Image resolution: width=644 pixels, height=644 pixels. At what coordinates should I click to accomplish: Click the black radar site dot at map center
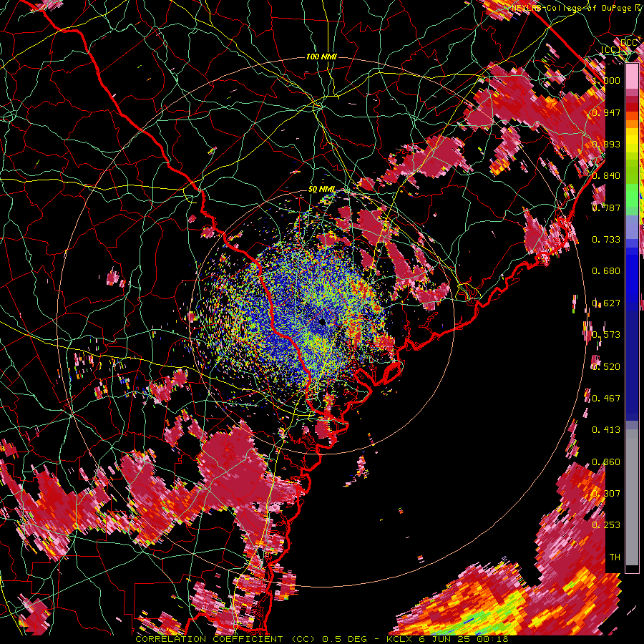coord(323,321)
